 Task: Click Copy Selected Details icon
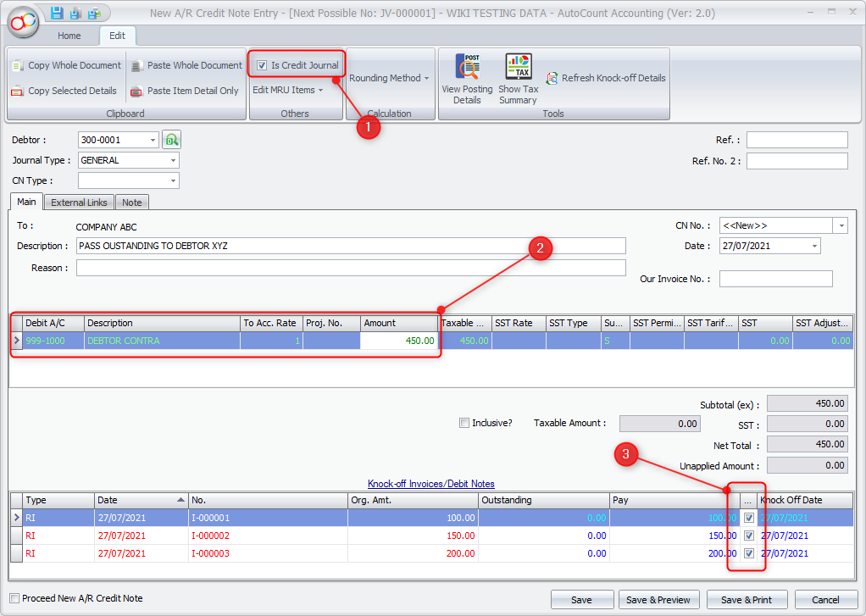18,91
